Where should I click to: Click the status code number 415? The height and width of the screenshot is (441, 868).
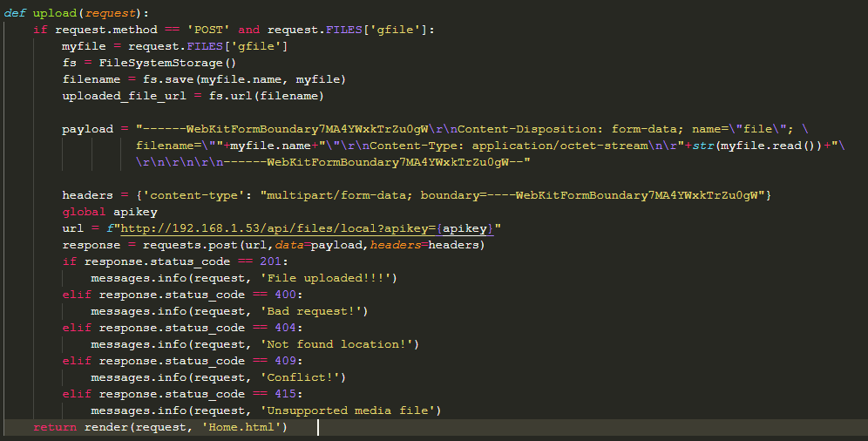(286, 394)
